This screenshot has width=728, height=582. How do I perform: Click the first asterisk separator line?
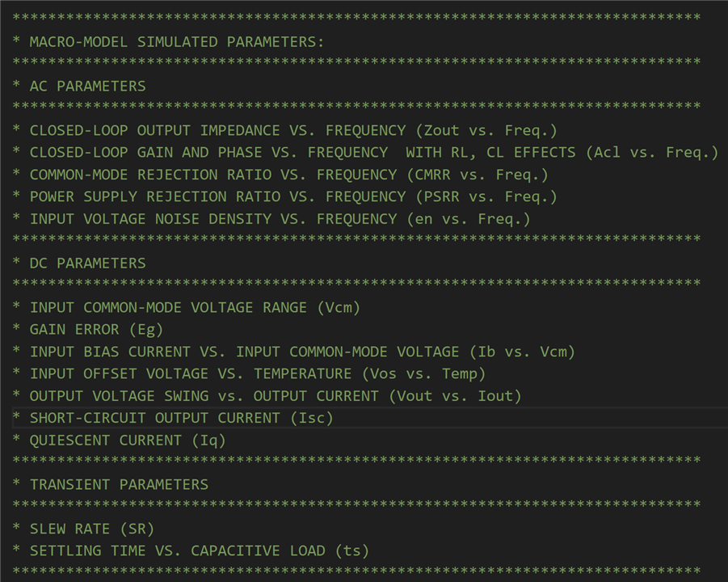coord(356,19)
